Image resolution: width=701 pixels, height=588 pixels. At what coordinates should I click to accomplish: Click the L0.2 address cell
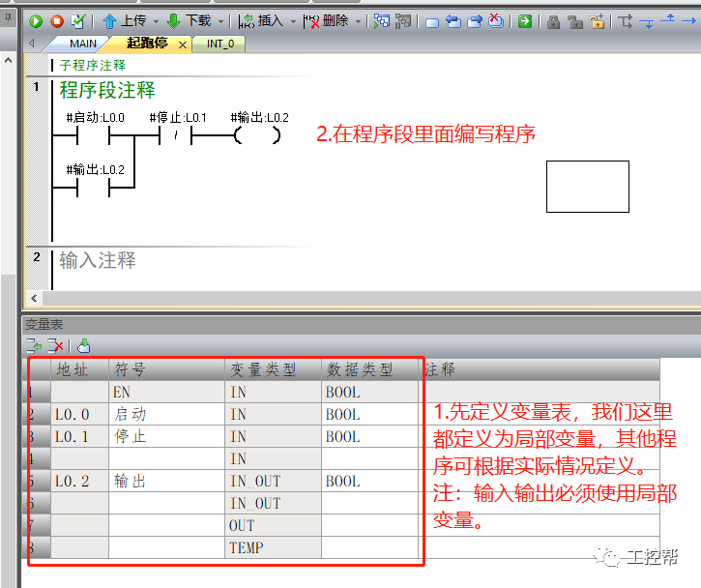click(79, 481)
